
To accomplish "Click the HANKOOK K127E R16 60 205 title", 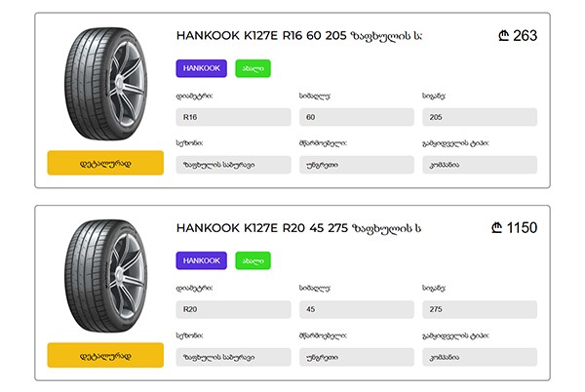I will 299,36.
